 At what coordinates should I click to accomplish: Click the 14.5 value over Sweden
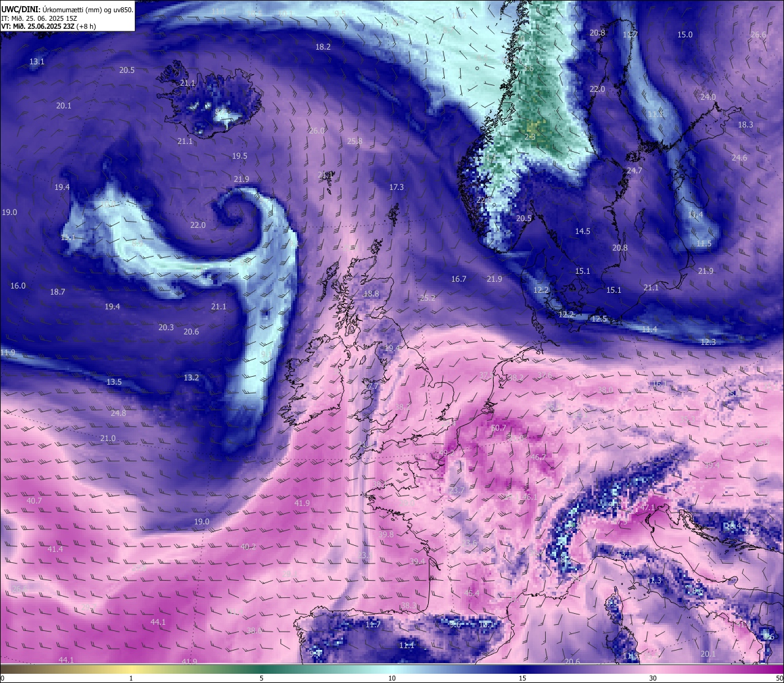[x=582, y=232]
